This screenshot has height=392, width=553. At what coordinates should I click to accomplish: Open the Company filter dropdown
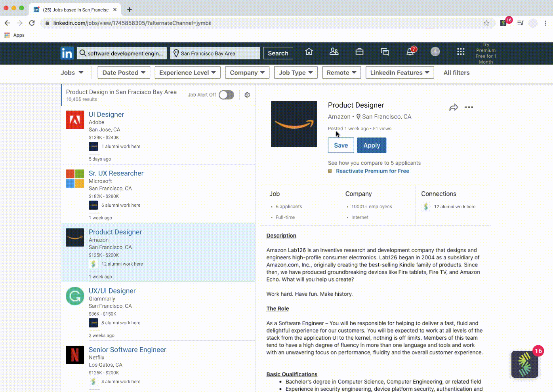click(x=247, y=72)
